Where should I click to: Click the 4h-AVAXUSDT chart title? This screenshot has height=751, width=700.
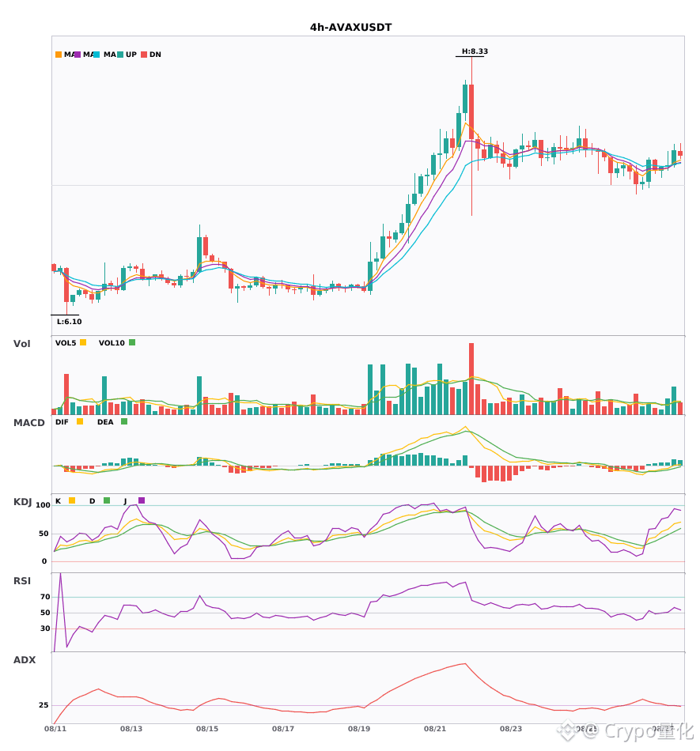pos(350,28)
